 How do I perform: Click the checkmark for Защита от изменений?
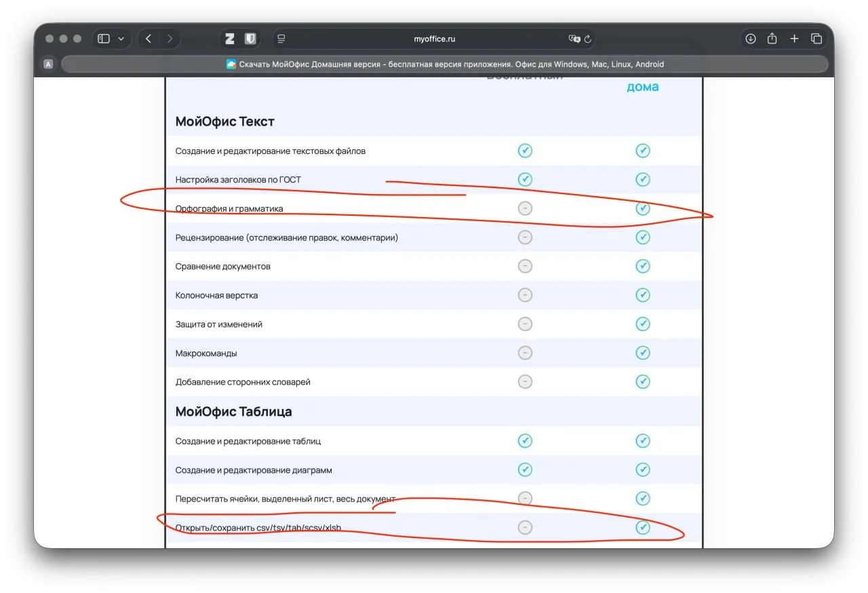coord(643,324)
